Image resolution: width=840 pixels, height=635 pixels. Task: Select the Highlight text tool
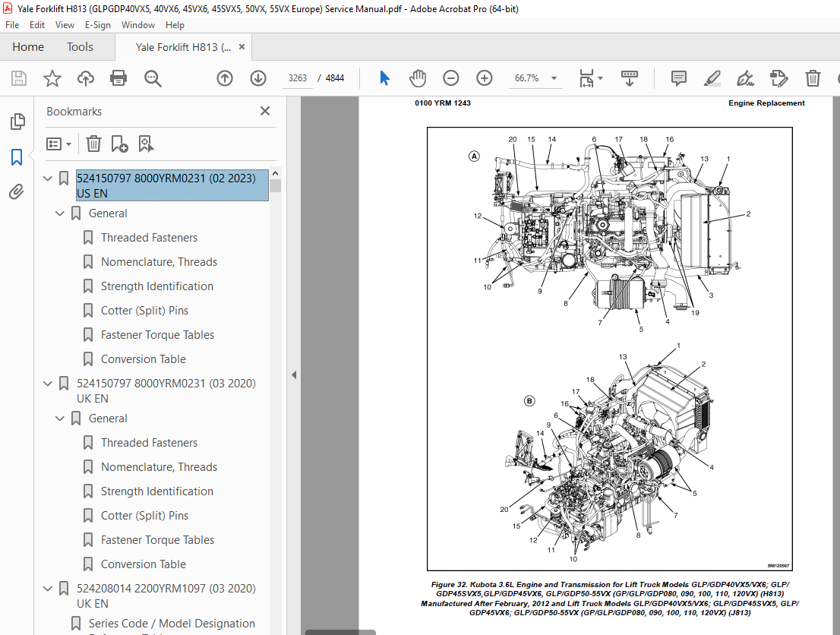(x=712, y=78)
